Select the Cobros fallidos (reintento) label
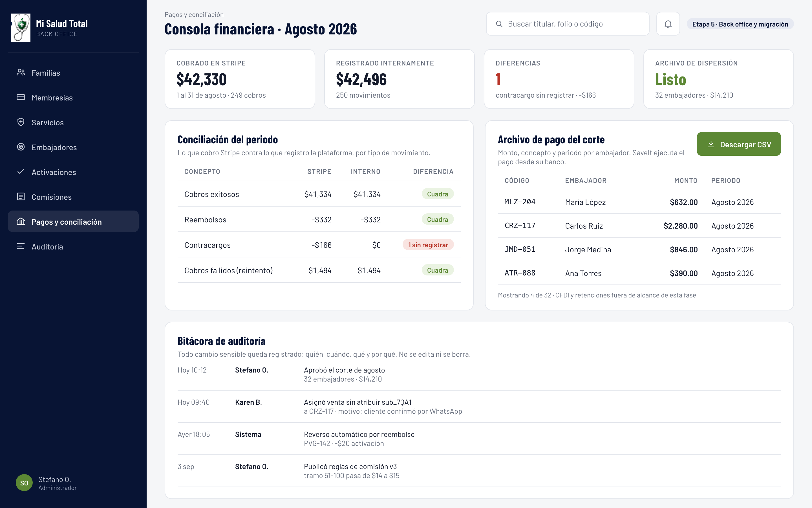812x508 pixels. click(x=228, y=270)
